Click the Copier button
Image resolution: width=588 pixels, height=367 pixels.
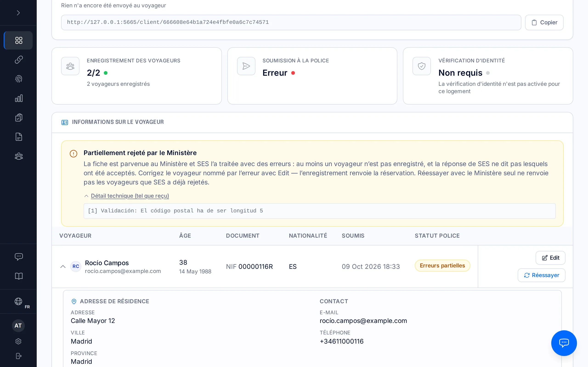pos(544,22)
